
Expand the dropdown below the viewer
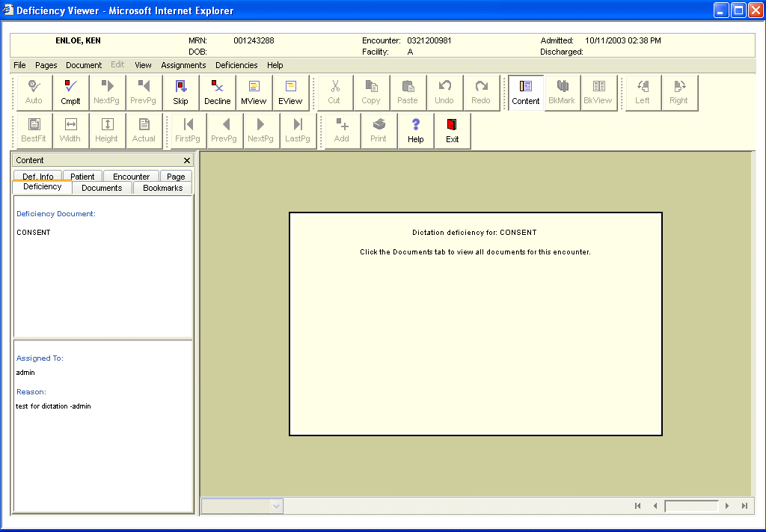click(x=277, y=506)
